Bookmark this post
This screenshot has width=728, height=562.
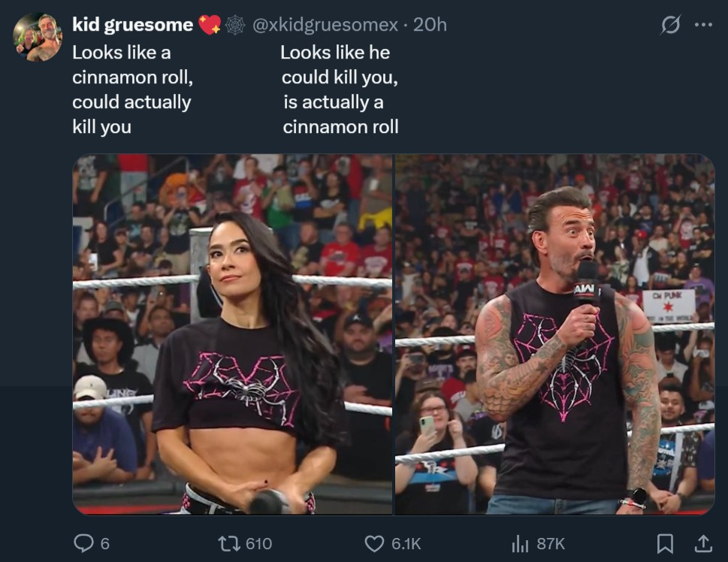coord(665,543)
